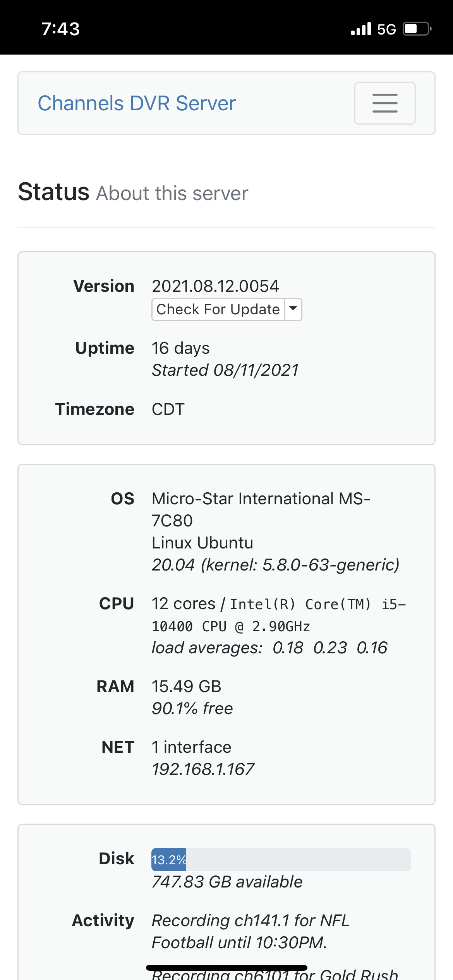Click the NFL Football recording activity text
453x980 pixels.
[x=250, y=931]
